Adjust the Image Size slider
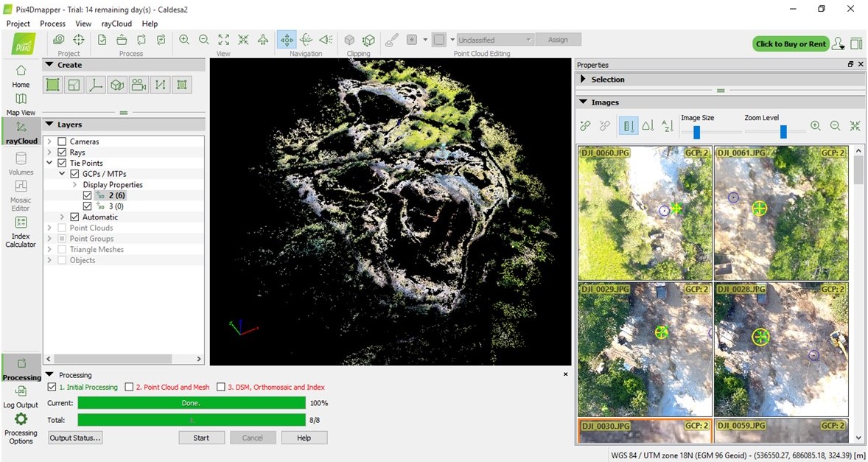The height and width of the screenshot is (462, 868). (x=696, y=133)
